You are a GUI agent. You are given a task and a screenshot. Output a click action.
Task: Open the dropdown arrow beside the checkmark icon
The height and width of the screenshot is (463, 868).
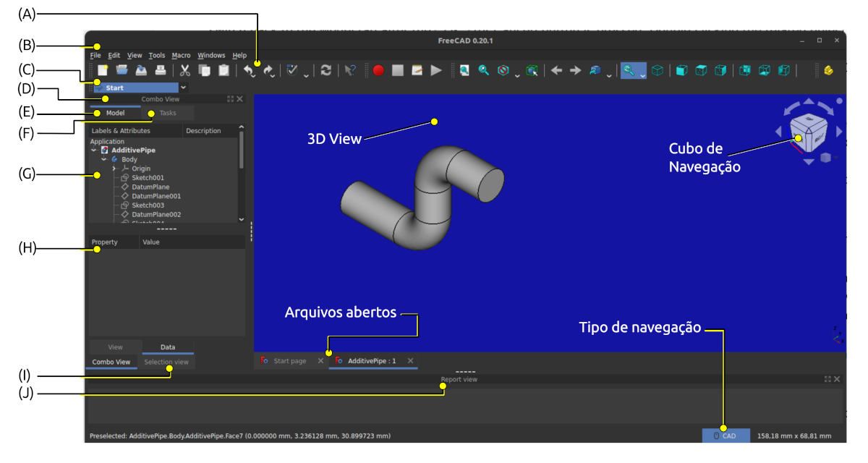point(307,75)
